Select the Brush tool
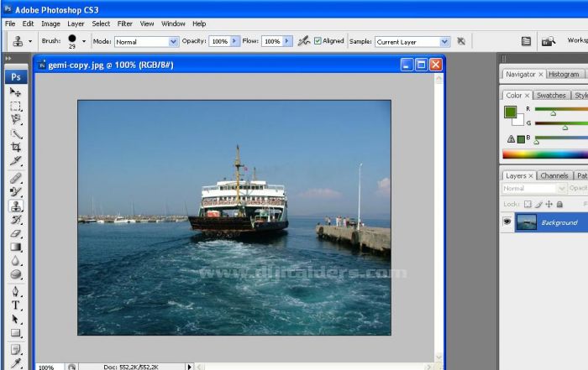The width and height of the screenshot is (588, 370). 15,192
